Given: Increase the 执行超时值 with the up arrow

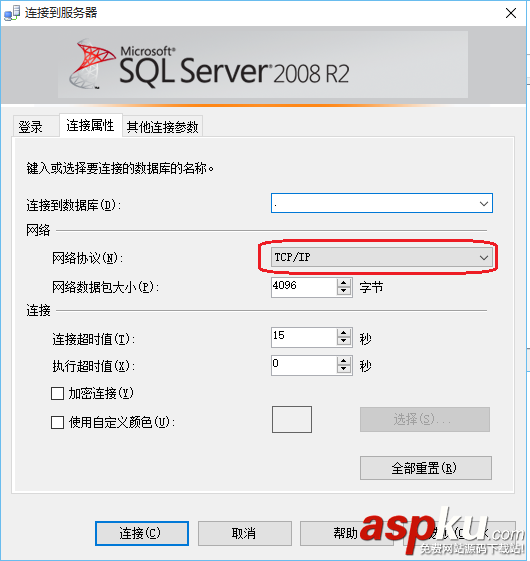Looking at the screenshot, I should [344, 361].
